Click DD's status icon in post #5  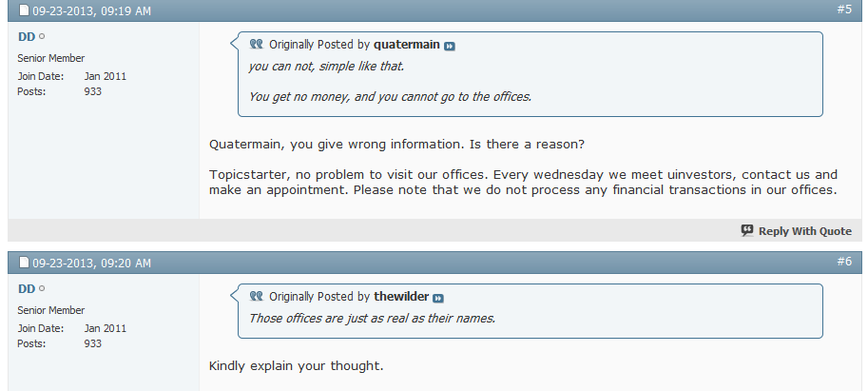[42, 37]
